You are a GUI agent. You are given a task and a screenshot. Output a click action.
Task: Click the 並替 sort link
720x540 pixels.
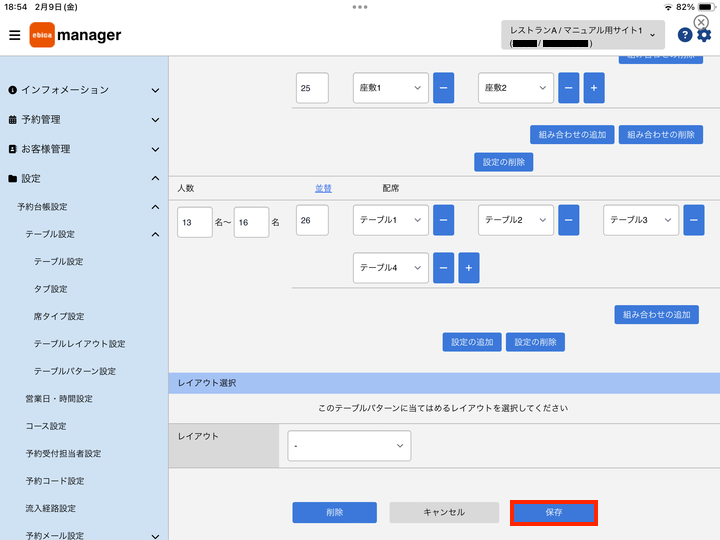[323, 188]
